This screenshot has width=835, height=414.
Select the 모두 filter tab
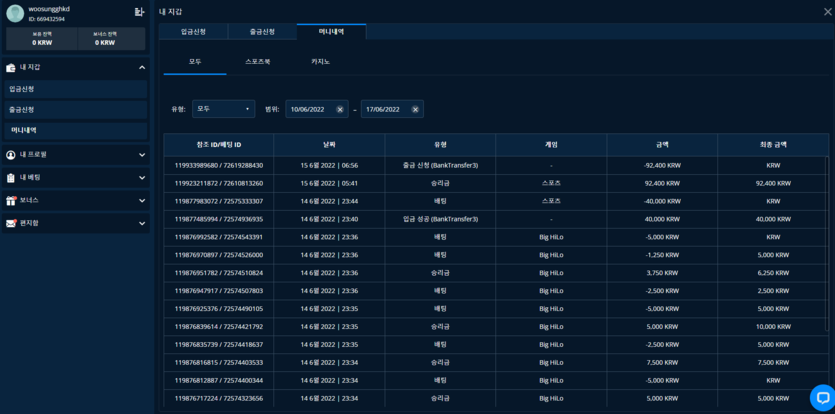(x=195, y=62)
